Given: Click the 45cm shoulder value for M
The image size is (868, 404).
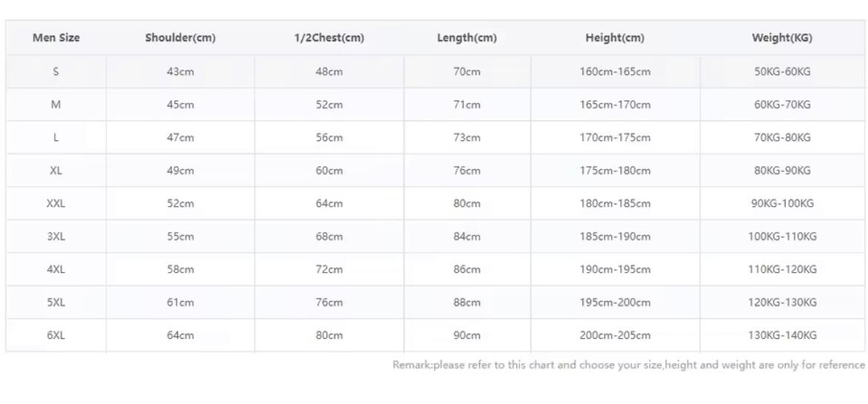Looking at the screenshot, I should click(180, 105).
